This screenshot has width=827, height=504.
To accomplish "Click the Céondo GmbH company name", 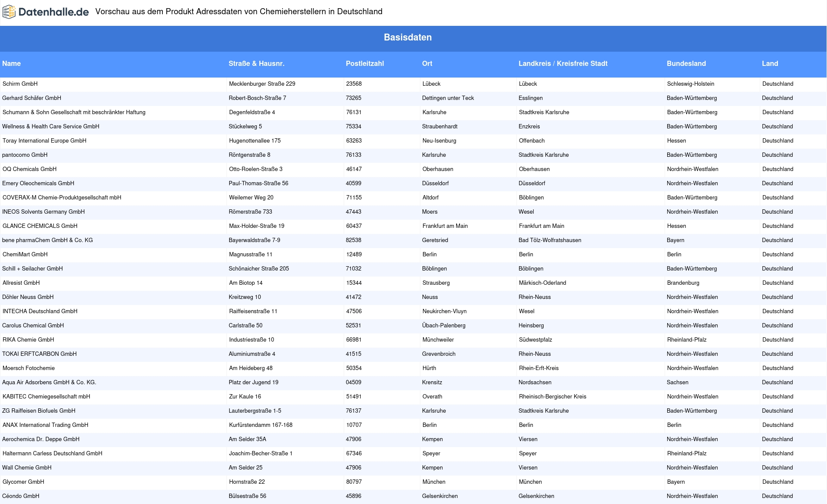I will tap(21, 496).
